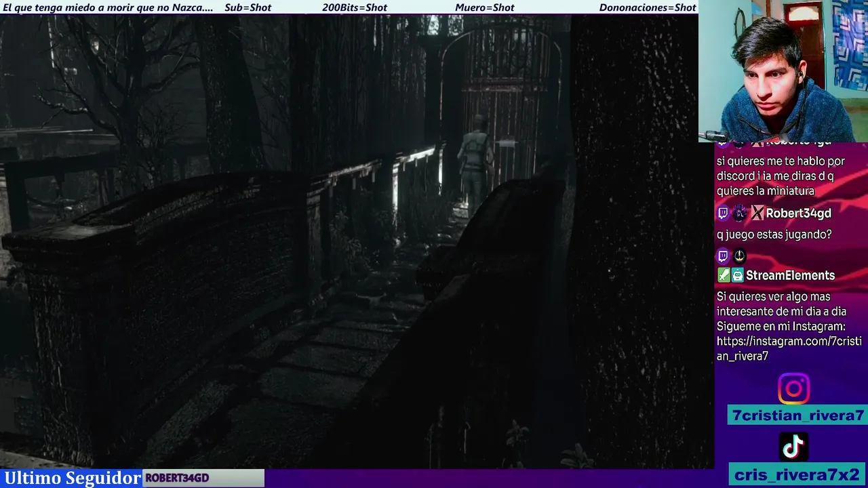
Task: Click the 'Ultimo Seguidor' label
Action: [x=72, y=478]
